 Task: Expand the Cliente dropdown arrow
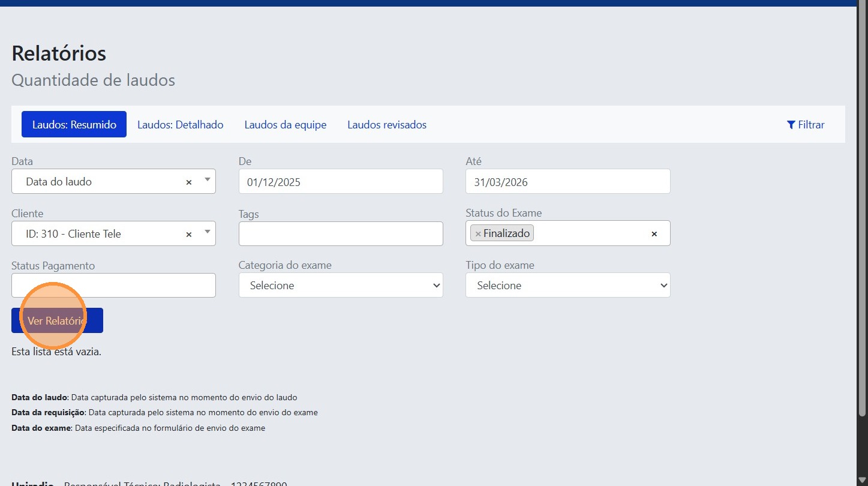point(207,232)
